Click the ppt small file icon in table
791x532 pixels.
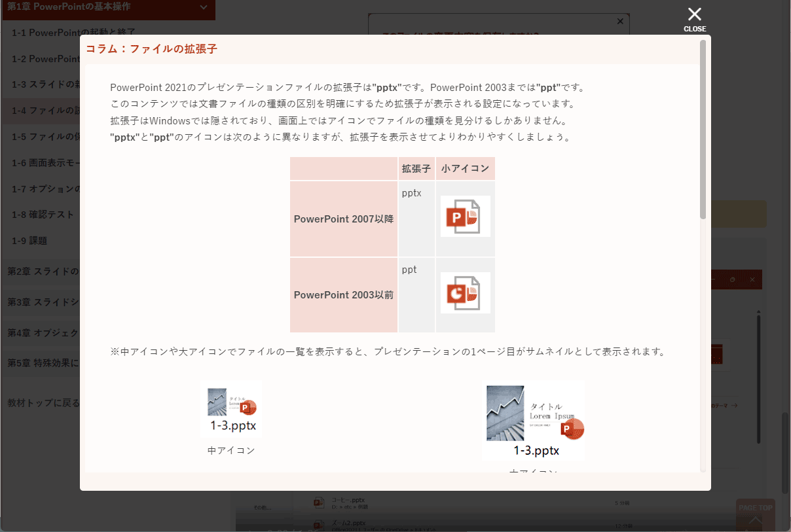pyautogui.click(x=465, y=293)
